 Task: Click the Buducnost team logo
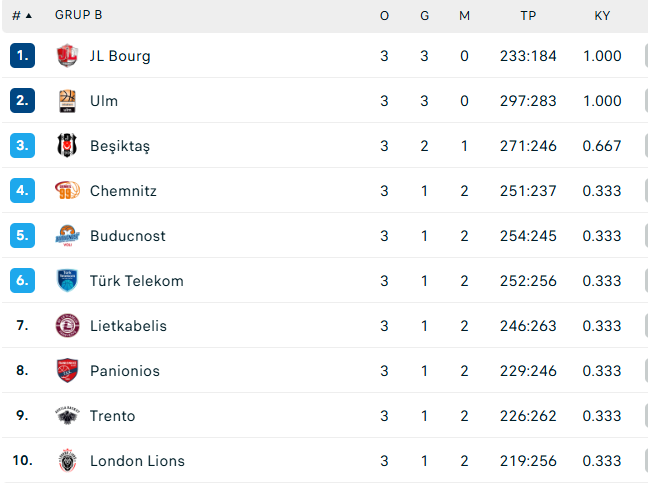[67, 236]
